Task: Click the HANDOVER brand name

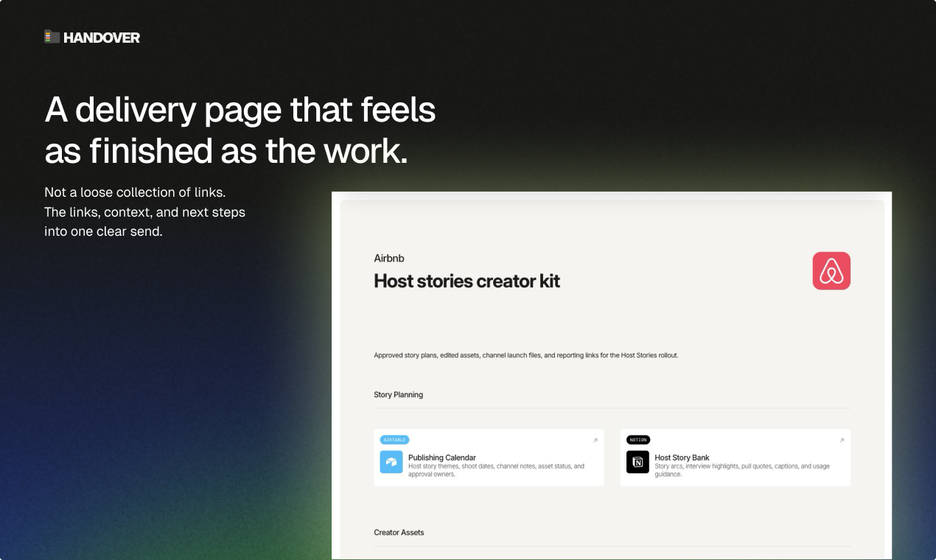Action: coord(102,38)
